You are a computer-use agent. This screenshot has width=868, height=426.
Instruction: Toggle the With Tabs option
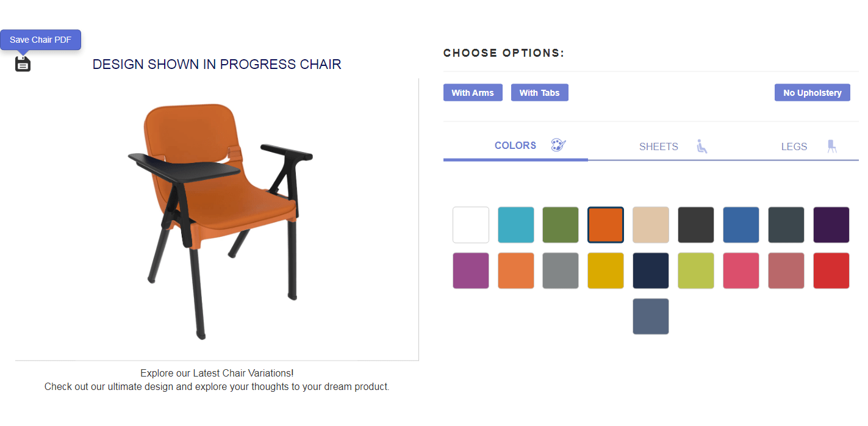(x=539, y=93)
